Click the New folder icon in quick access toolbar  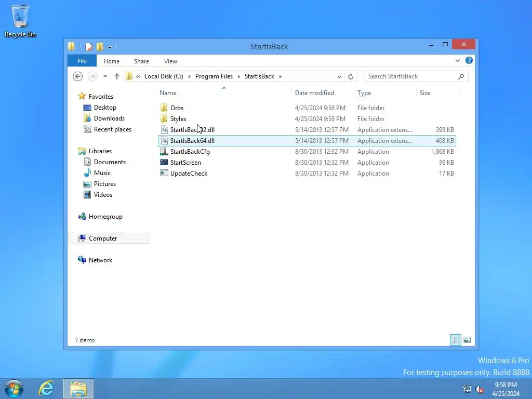100,46
